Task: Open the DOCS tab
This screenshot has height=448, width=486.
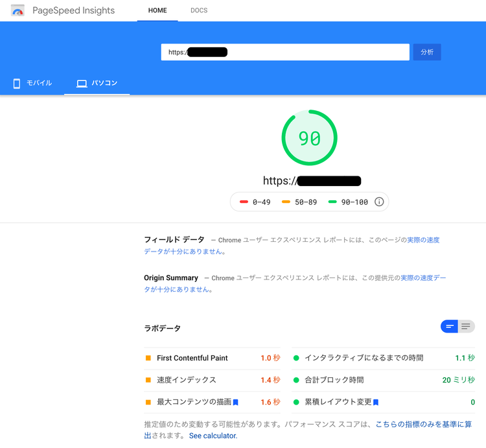Action: [x=199, y=10]
